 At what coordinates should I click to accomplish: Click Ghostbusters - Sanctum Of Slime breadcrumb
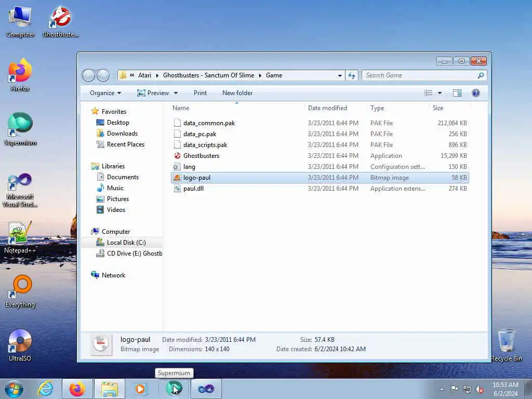pos(208,75)
